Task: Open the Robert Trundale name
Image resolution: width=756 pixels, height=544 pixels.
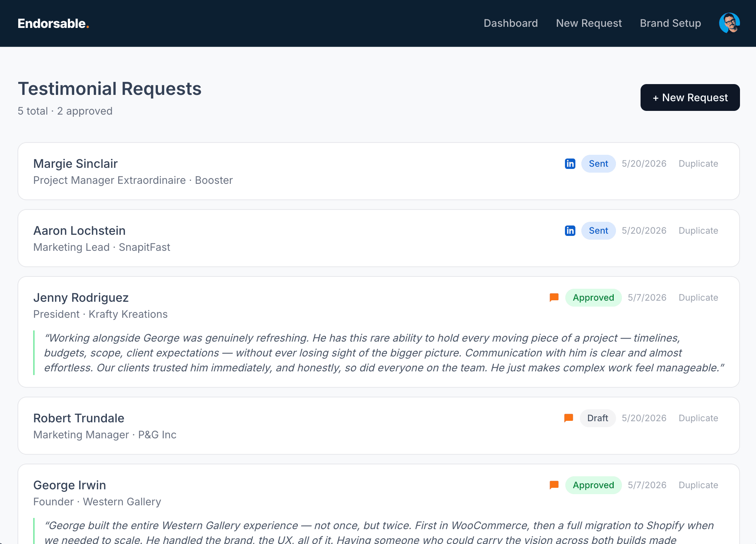Action: pos(79,418)
